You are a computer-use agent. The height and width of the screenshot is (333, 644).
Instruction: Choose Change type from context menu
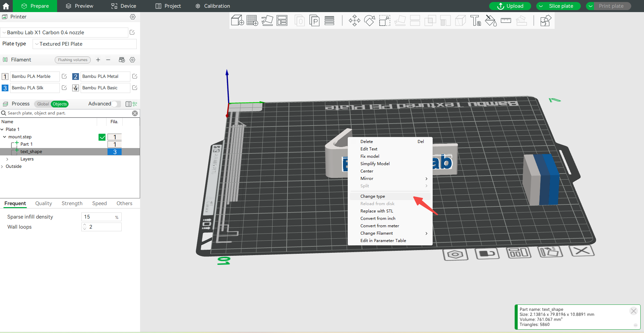point(390,196)
